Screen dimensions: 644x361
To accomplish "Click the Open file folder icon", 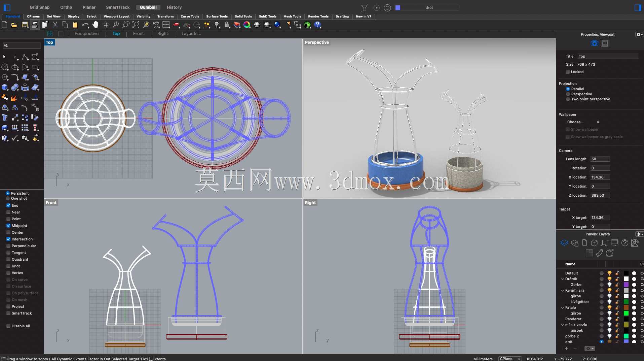I will pos(14,25).
